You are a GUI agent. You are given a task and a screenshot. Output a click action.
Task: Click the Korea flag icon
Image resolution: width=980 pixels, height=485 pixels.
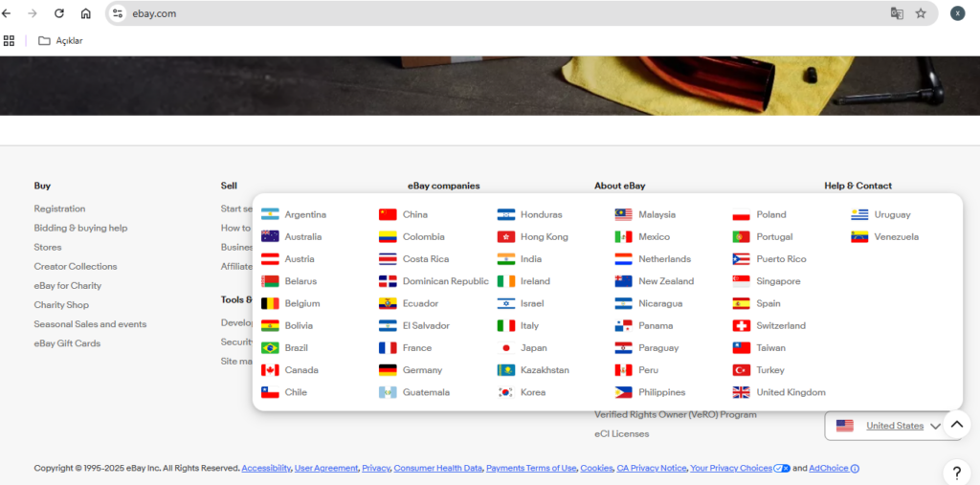tap(505, 392)
